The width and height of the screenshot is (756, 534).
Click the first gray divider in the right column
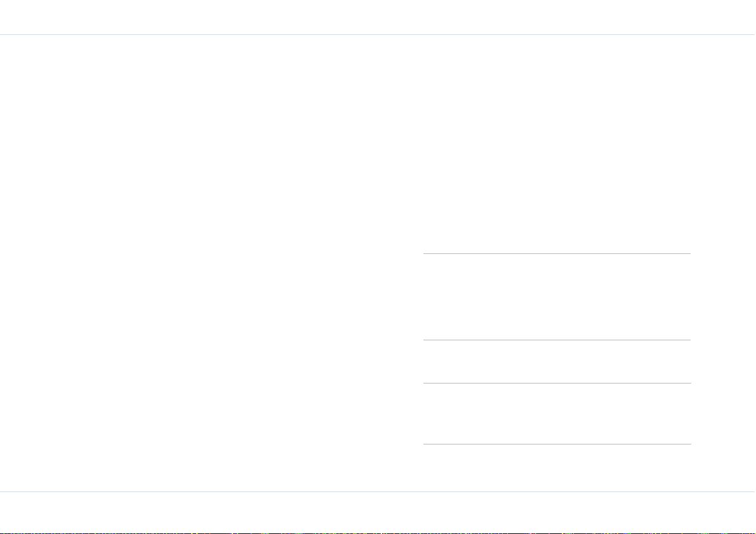[x=557, y=253]
